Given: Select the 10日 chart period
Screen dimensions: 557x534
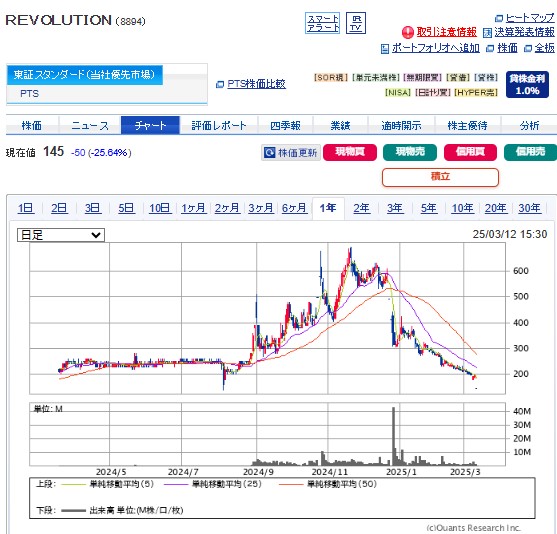Looking at the screenshot, I should coord(160,208).
